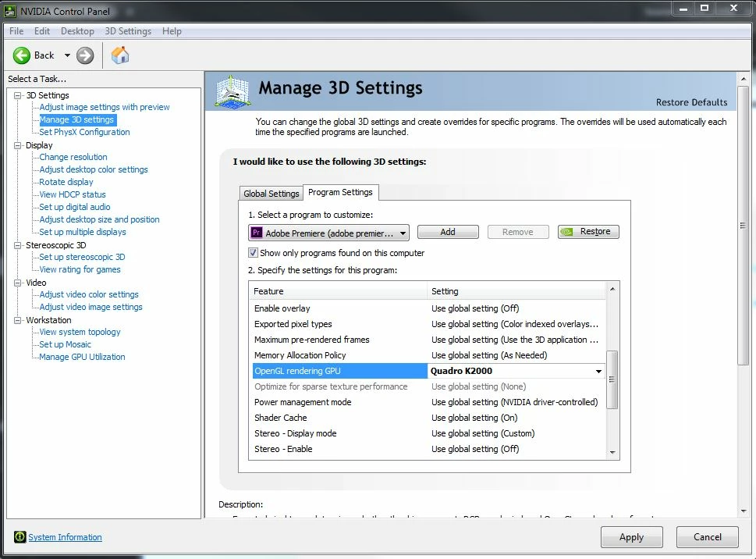The width and height of the screenshot is (756, 559).
Task: Select 'Manage 3D settings' in the task tree
Action: coord(76,119)
